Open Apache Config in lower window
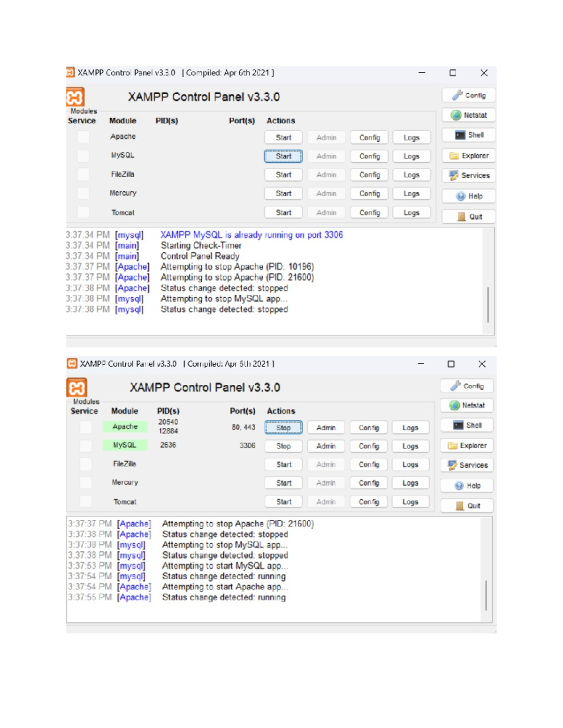563x728 pixels. [x=369, y=428]
